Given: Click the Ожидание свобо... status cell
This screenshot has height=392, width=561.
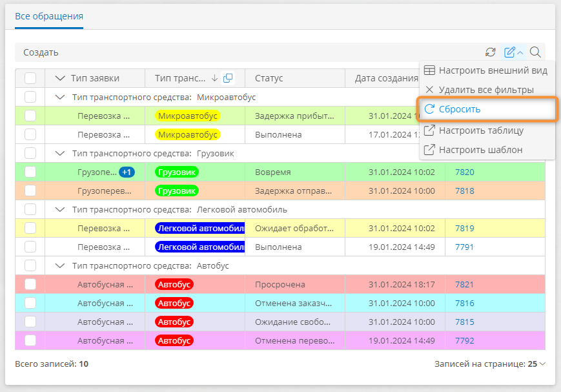Looking at the screenshot, I should (x=294, y=322).
